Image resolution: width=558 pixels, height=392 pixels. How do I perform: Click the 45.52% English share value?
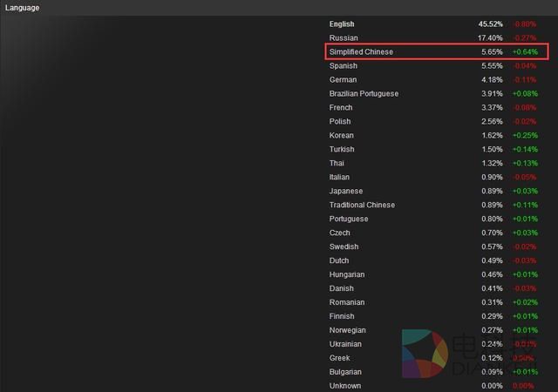tap(490, 24)
